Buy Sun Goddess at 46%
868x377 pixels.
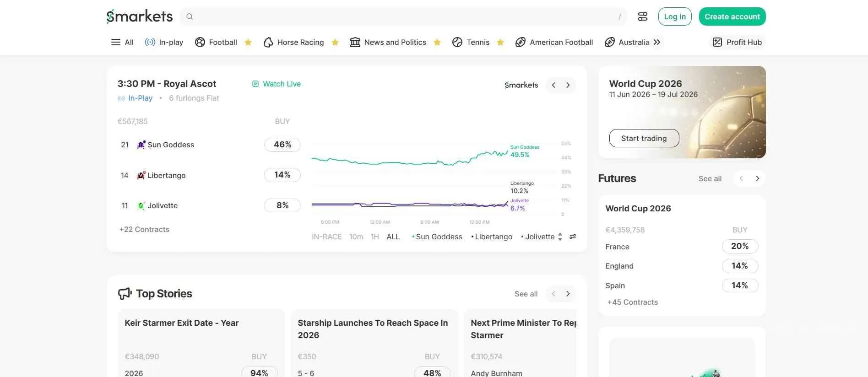(282, 145)
